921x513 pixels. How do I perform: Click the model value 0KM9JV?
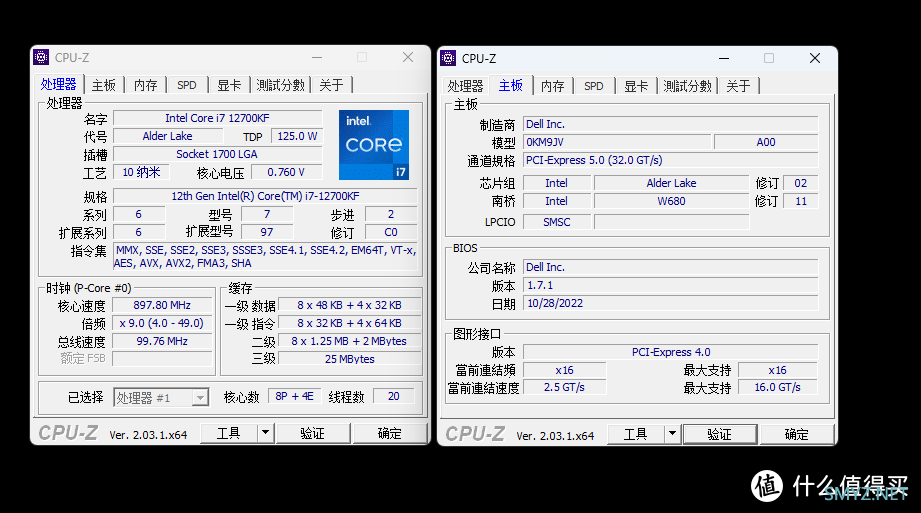[617, 142]
